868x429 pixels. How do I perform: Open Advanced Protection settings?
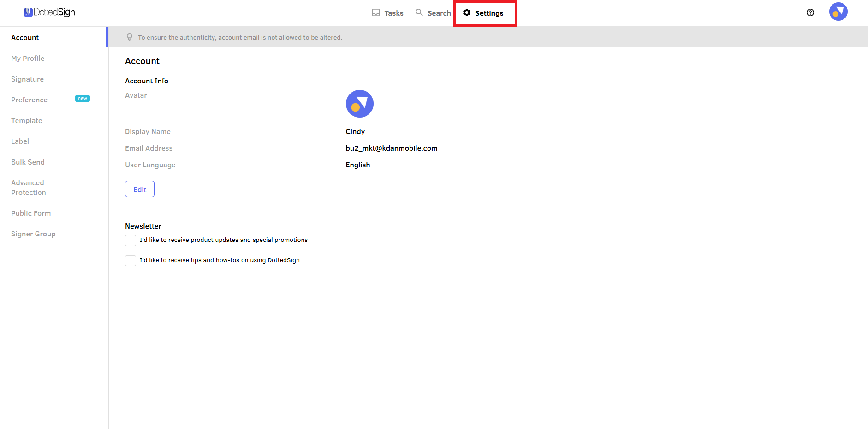(x=28, y=188)
